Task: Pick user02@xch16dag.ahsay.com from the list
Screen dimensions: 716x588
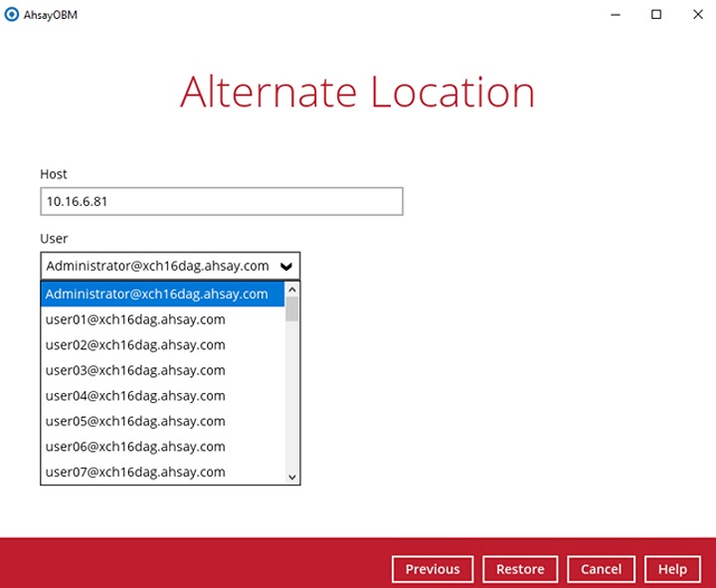Action: coord(135,345)
